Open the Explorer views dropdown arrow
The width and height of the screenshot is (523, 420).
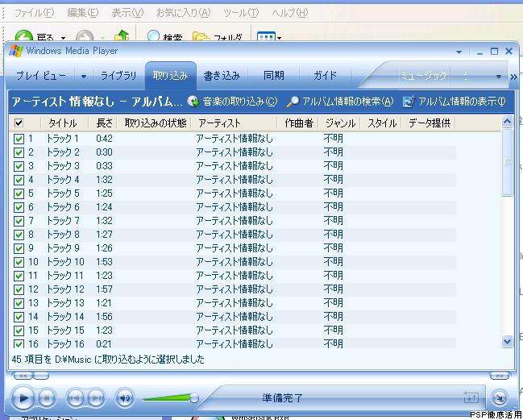tap(279, 38)
